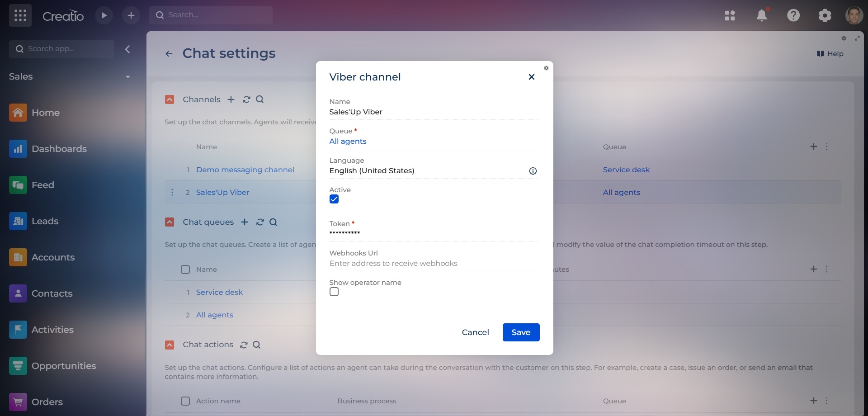Open system designer gear icon

(825, 15)
